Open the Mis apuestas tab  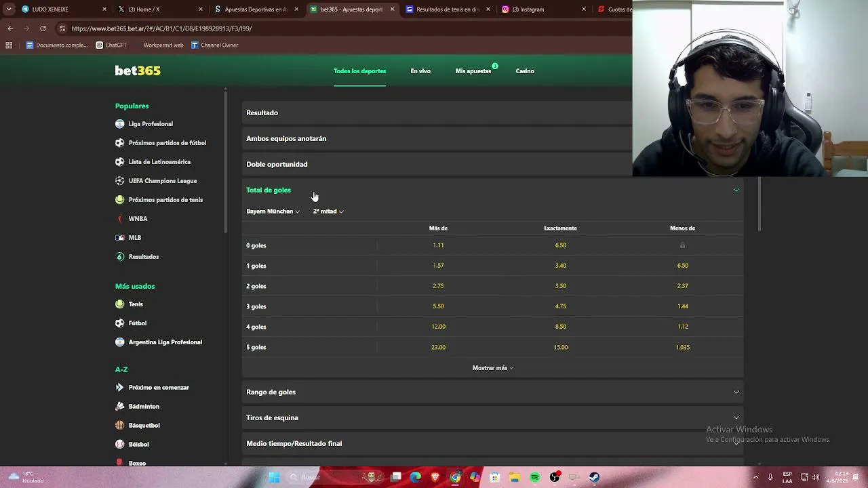tap(473, 71)
